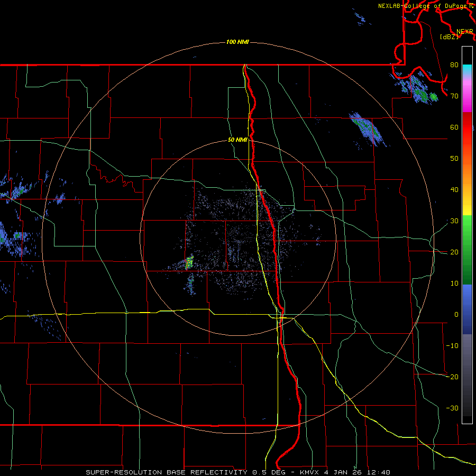This screenshot has width=476, height=476.
Task: Click the 60 value on the color scale
Action: (x=454, y=127)
